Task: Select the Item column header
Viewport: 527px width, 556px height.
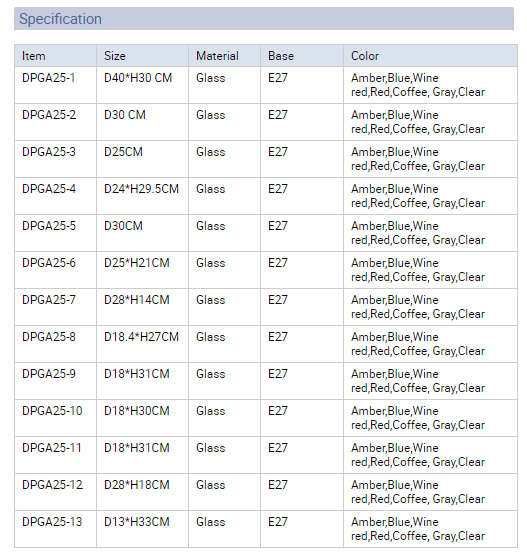Action: pos(55,56)
